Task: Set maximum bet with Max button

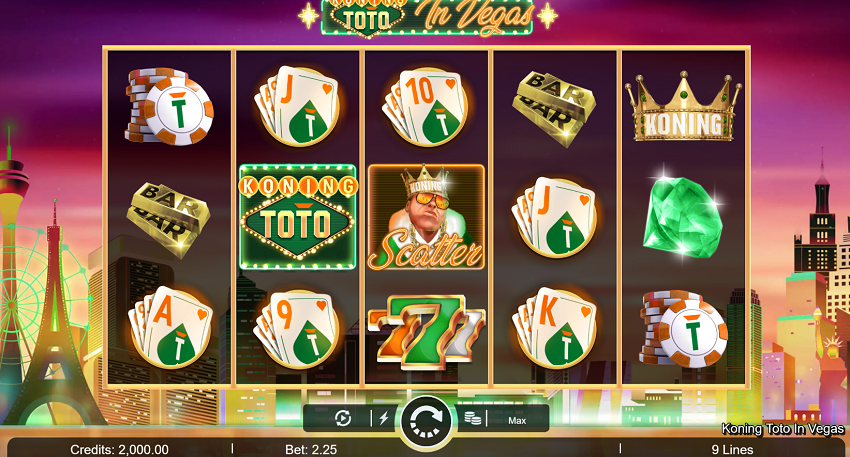Action: click(517, 420)
